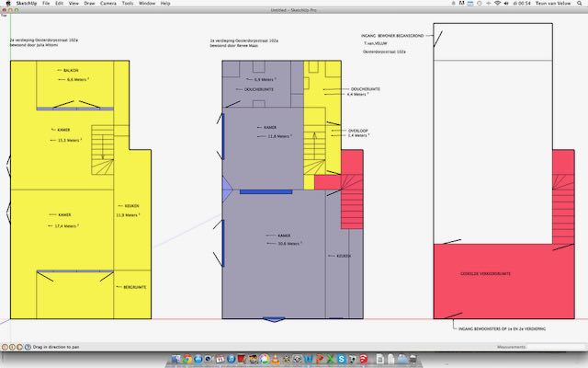
Task: Launch VLC cone icon in Dock
Action: tap(276, 359)
